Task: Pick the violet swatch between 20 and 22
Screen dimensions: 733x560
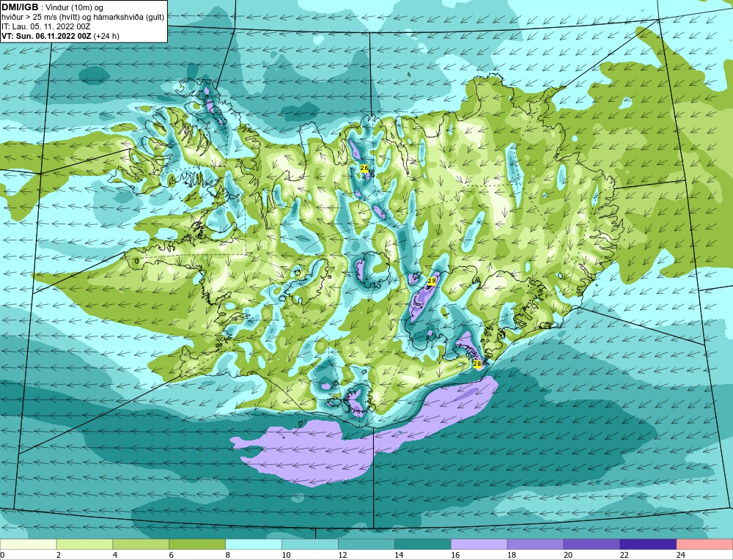Action: coord(592,545)
